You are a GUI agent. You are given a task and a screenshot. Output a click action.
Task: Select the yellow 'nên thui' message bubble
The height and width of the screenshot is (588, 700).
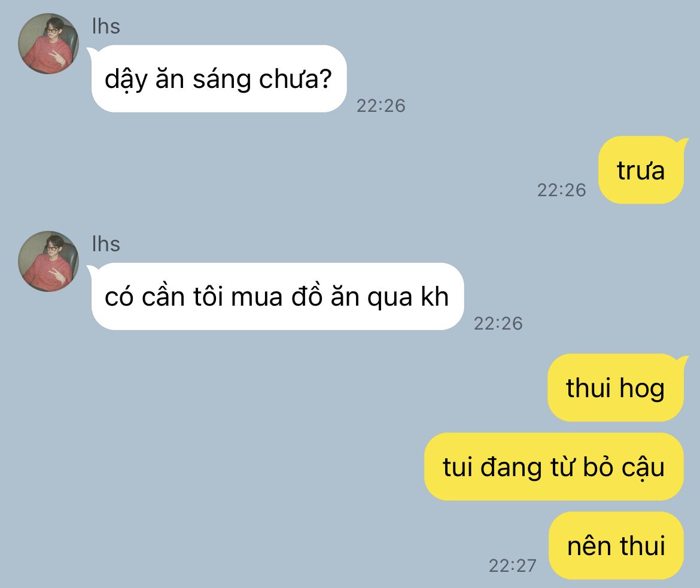[616, 546]
